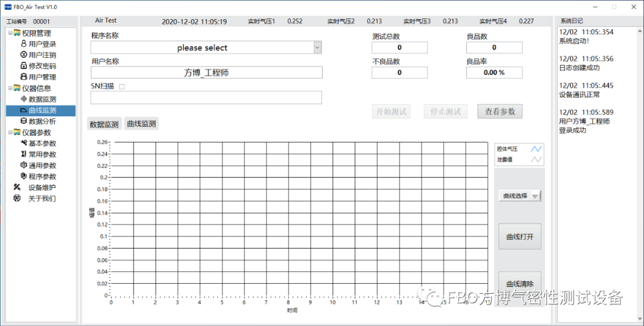
Task: Select the 修改密码 lock icon
Action: [24, 66]
